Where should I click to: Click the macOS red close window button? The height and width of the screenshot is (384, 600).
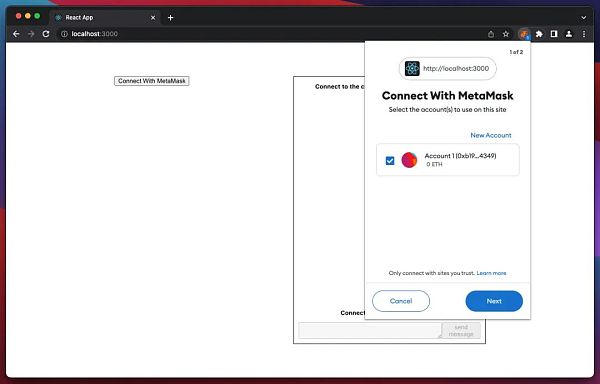(18, 16)
